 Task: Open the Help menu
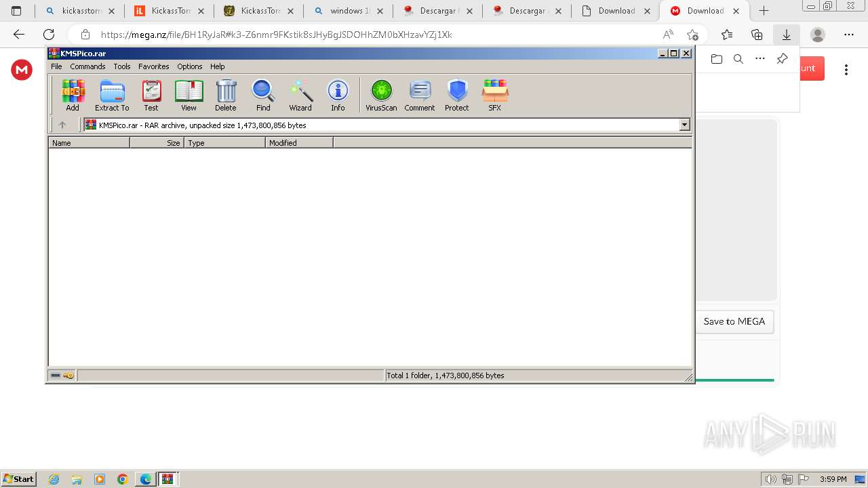click(x=218, y=66)
